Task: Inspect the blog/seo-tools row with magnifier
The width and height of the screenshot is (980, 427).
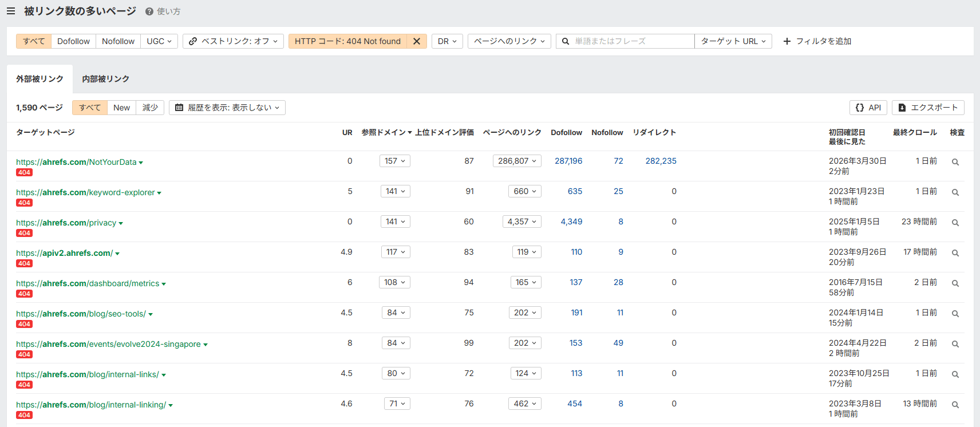Action: [955, 314]
